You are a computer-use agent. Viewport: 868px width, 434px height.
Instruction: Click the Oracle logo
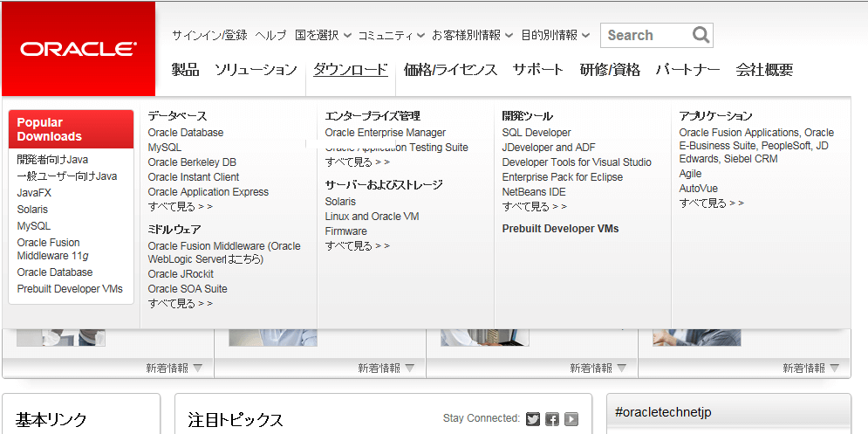pos(78,49)
